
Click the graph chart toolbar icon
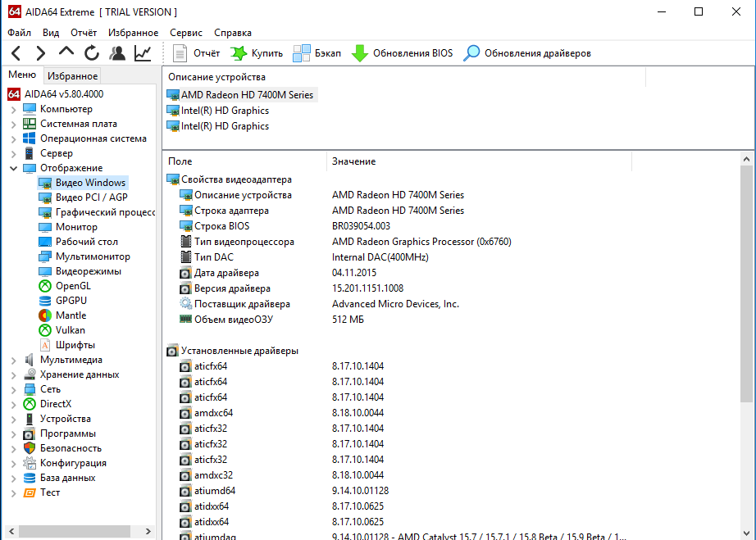click(x=143, y=53)
